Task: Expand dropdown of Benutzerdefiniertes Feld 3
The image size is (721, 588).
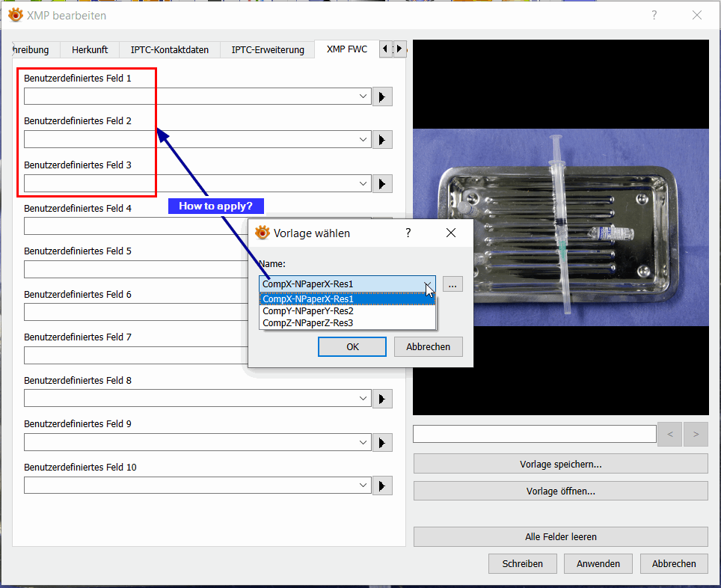Action: point(363,183)
